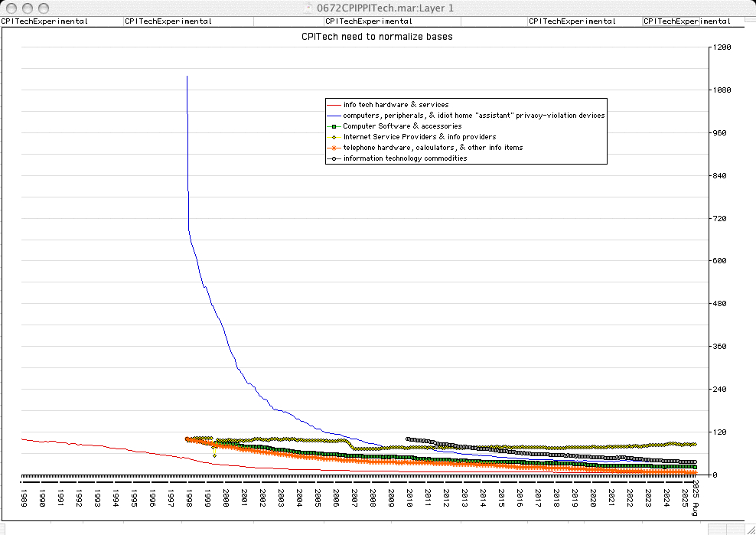Click the orange star telephone hardware legend marker
The width and height of the screenshot is (756, 535).
point(334,148)
